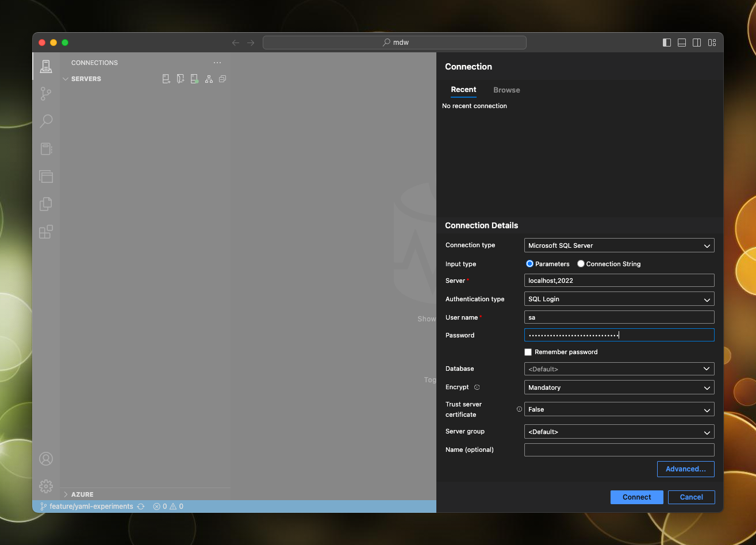The image size is (756, 545).
Task: Click the Server input field
Action: [619, 281]
